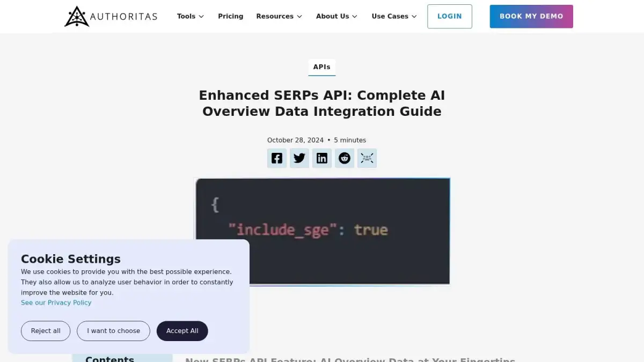Viewport: 644px width, 362px height.
Task: Expand the About Us menu
Action: pos(336,16)
